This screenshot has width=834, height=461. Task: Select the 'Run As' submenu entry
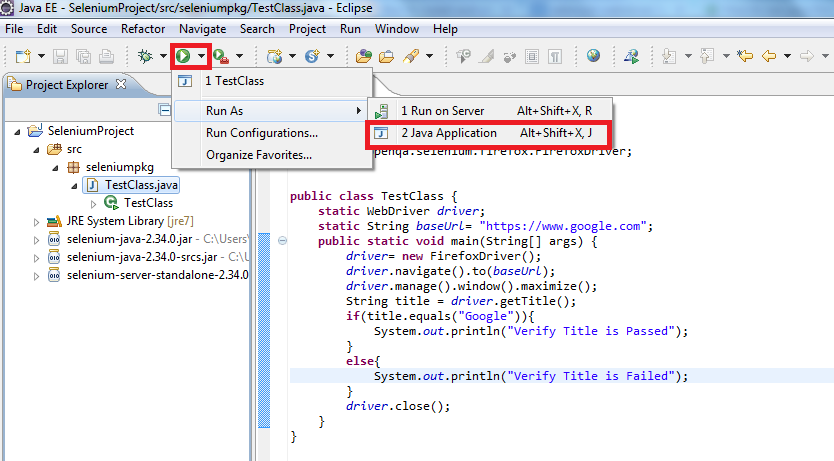(x=271, y=111)
